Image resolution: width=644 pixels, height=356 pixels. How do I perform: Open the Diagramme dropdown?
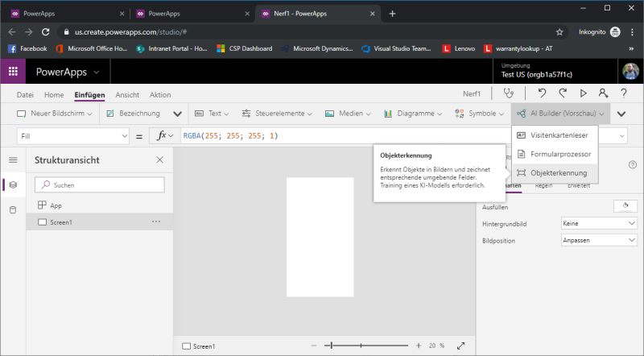pos(413,114)
